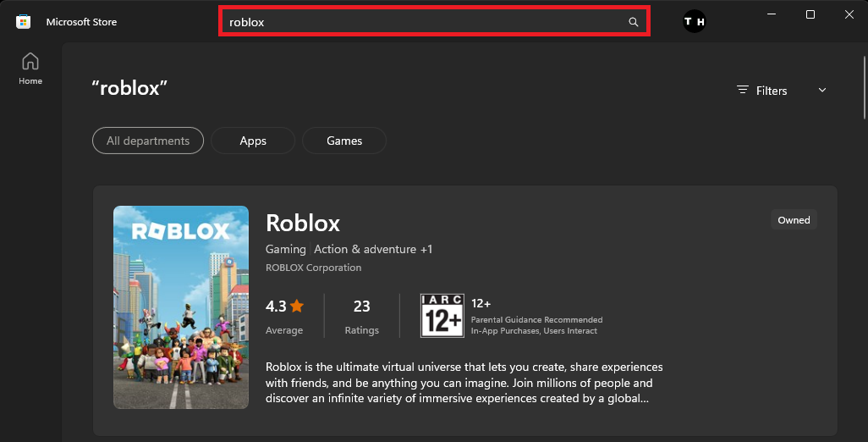
Task: Switch to the Games filter
Action: pos(344,141)
